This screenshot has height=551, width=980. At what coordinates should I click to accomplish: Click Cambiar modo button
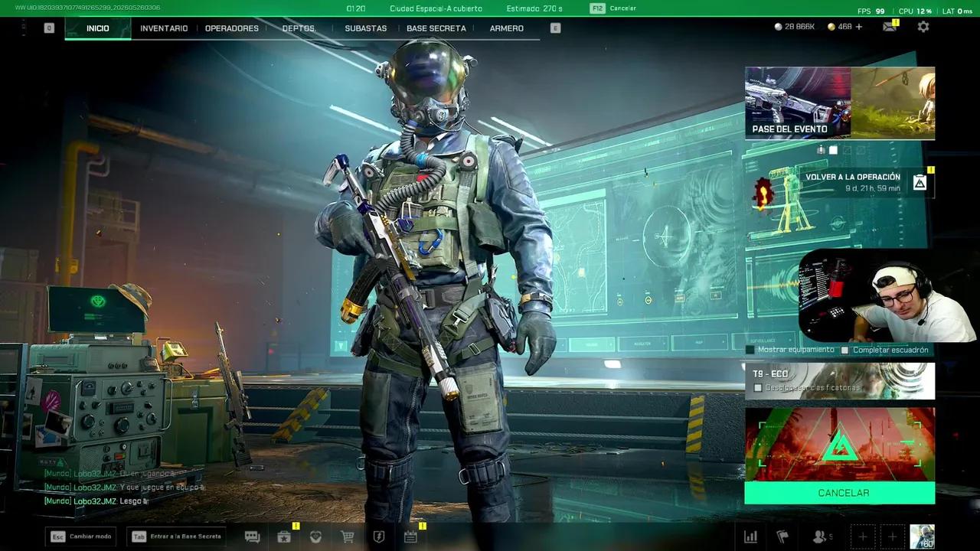pyautogui.click(x=81, y=536)
